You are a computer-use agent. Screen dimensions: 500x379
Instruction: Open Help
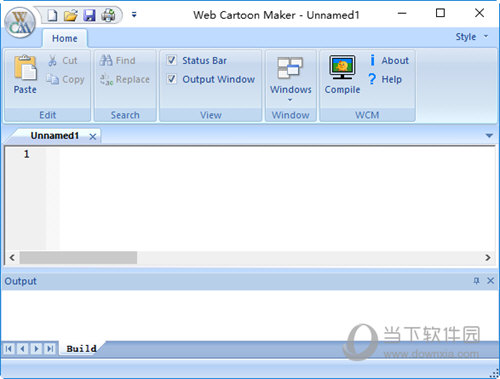click(385, 79)
